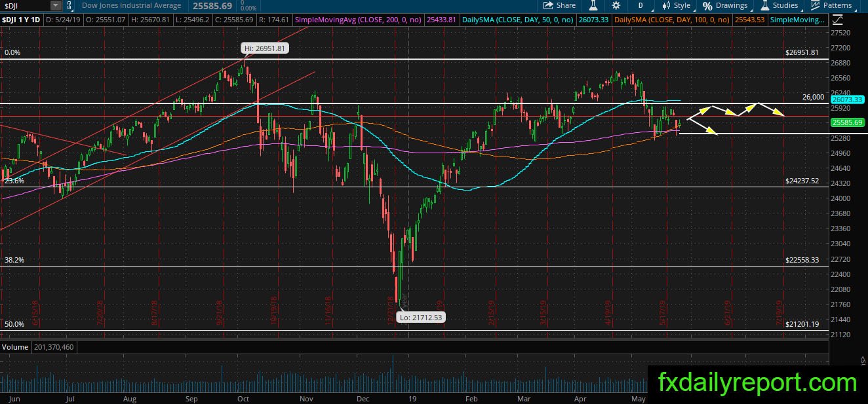This screenshot has height=404, width=868.
Task: Open the flask quick-study icon beside Share
Action: pos(593,5)
